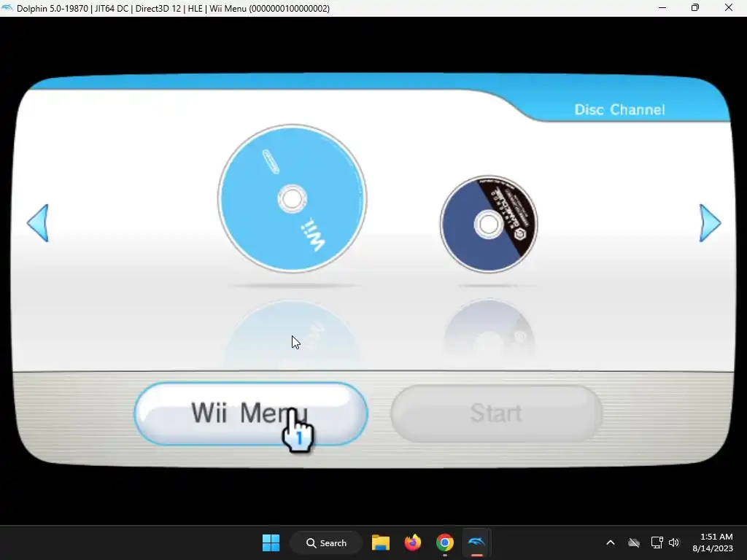The width and height of the screenshot is (747, 560).
Task: Open Google Chrome from the taskbar
Action: 444,542
